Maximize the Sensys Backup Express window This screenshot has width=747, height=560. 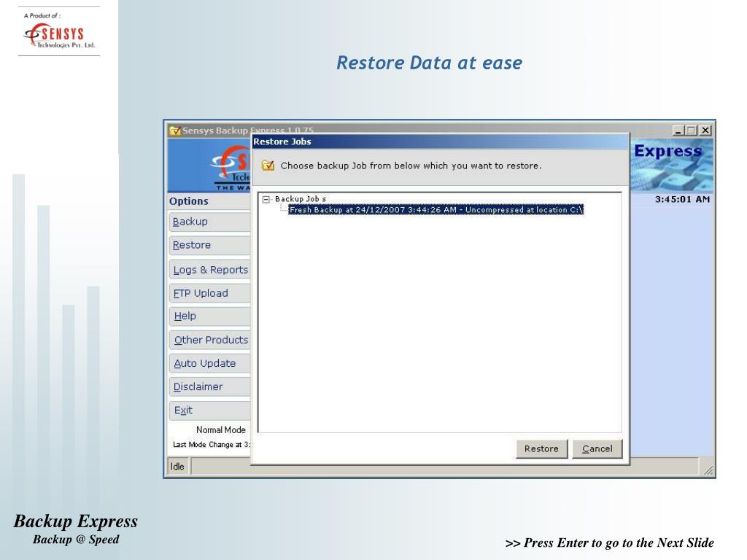692,130
